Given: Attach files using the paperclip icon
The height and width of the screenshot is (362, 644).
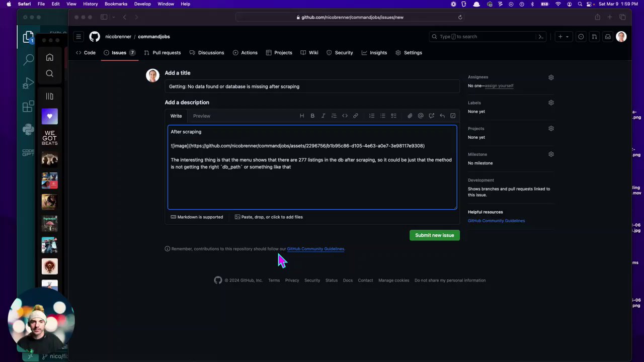Looking at the screenshot, I should [x=410, y=116].
